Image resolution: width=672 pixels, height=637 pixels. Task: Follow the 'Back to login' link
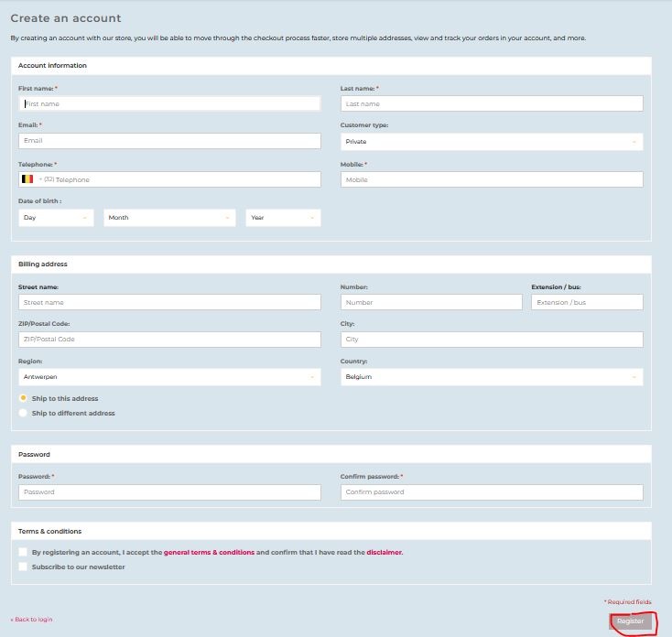click(32, 619)
